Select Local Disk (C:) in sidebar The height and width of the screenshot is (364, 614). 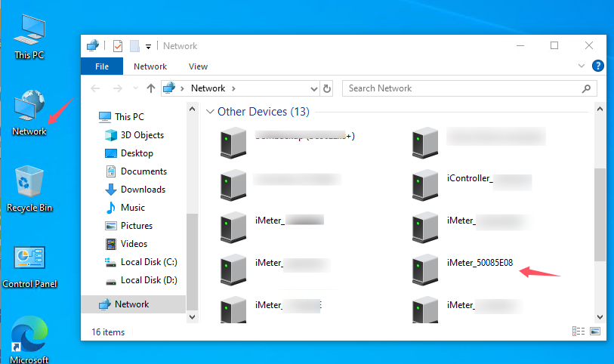(x=148, y=262)
